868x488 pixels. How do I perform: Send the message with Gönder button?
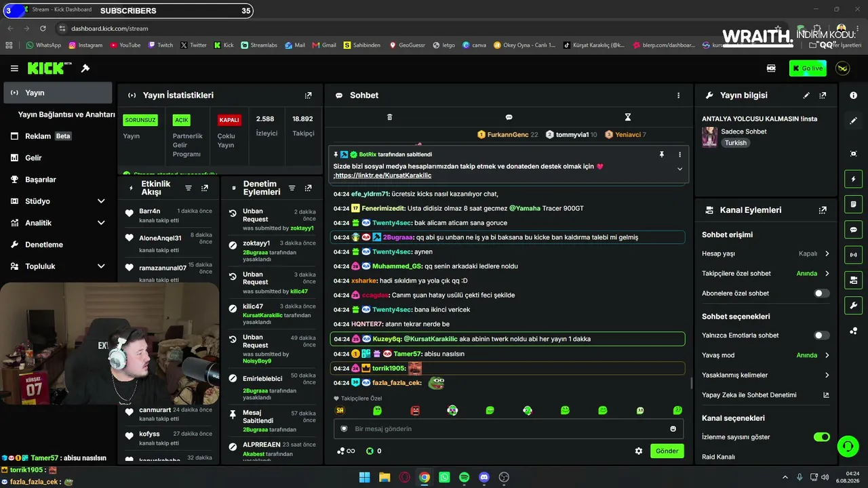tap(667, 451)
